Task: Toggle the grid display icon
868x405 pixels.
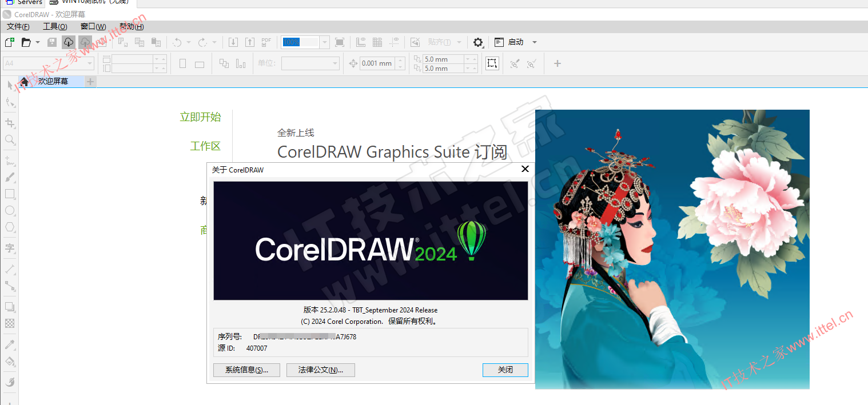Action: click(x=377, y=42)
